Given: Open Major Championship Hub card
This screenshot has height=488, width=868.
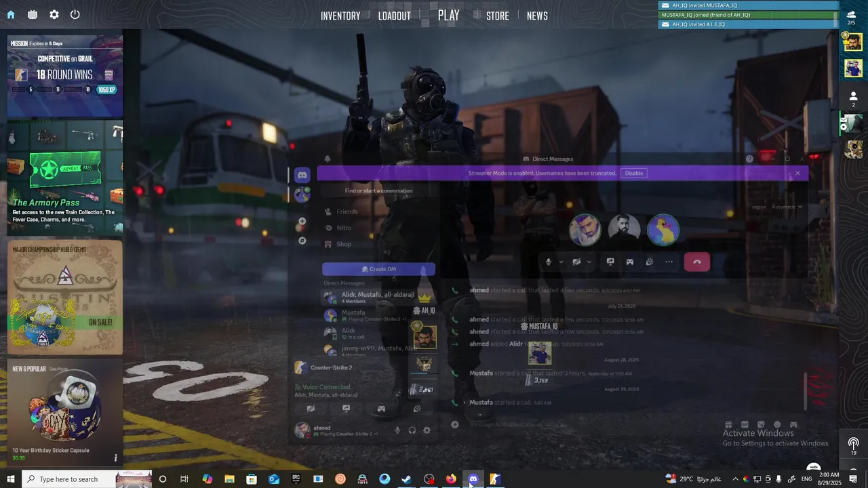Looking at the screenshot, I should point(65,298).
